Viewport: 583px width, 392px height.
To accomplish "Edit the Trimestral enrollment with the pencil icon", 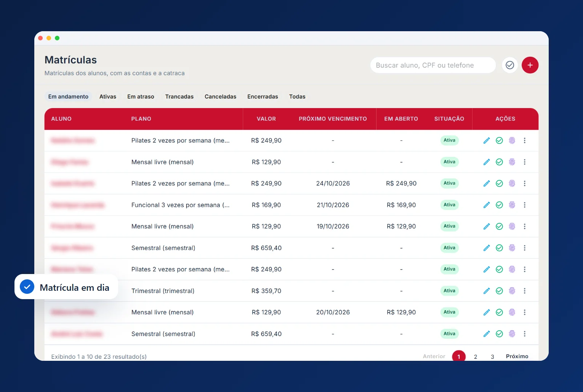I will click(x=487, y=291).
